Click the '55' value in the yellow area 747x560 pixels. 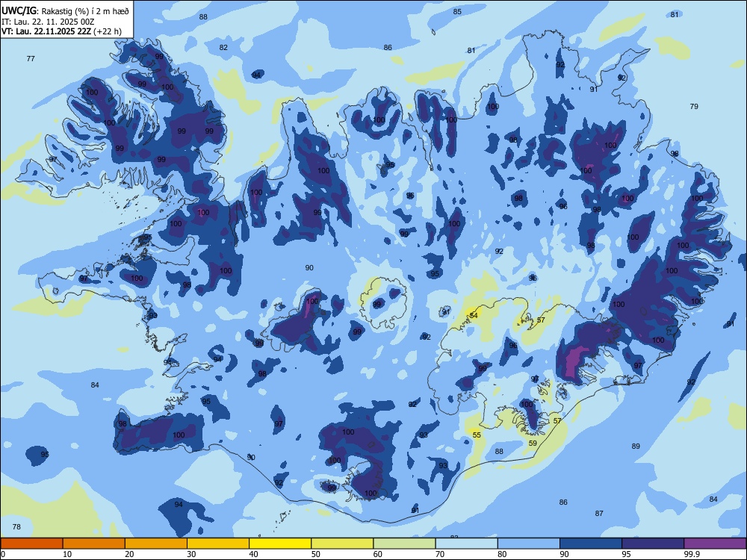coord(477,435)
